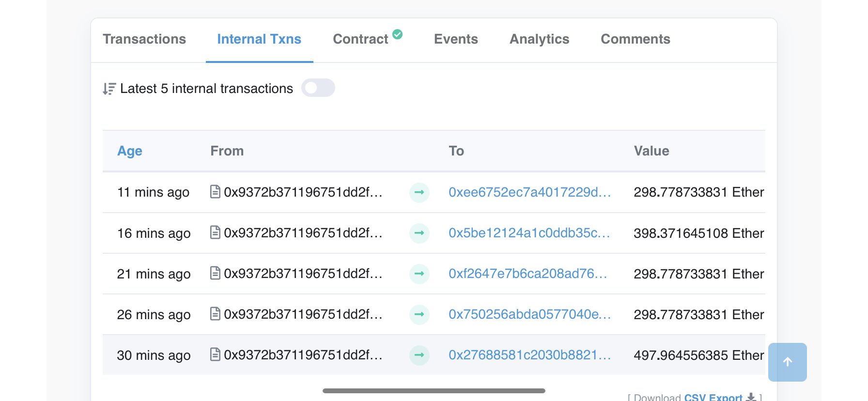Click contract icon in the 21 mins ago row

click(x=215, y=273)
